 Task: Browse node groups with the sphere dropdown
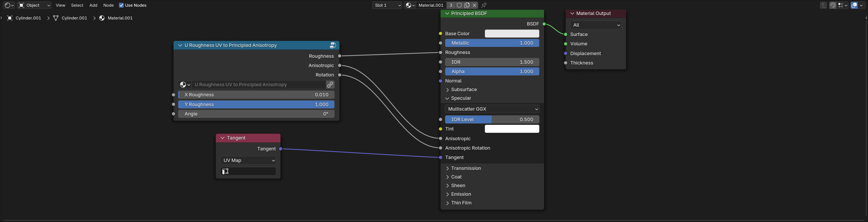pos(185,85)
